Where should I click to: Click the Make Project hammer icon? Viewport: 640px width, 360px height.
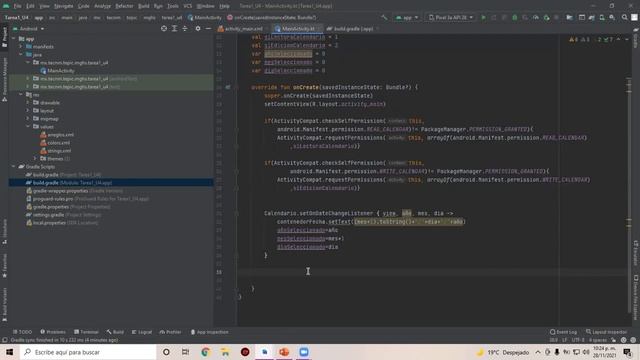384,18
